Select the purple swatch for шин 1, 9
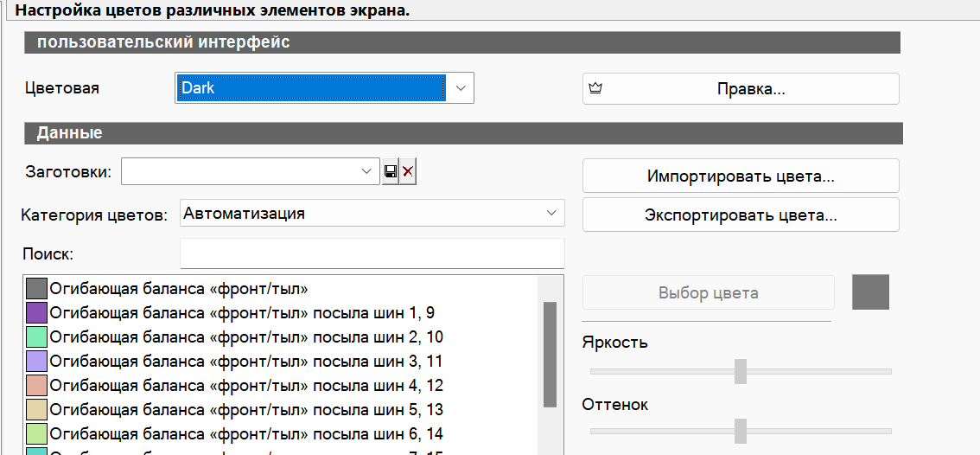980x455 pixels. [x=36, y=312]
